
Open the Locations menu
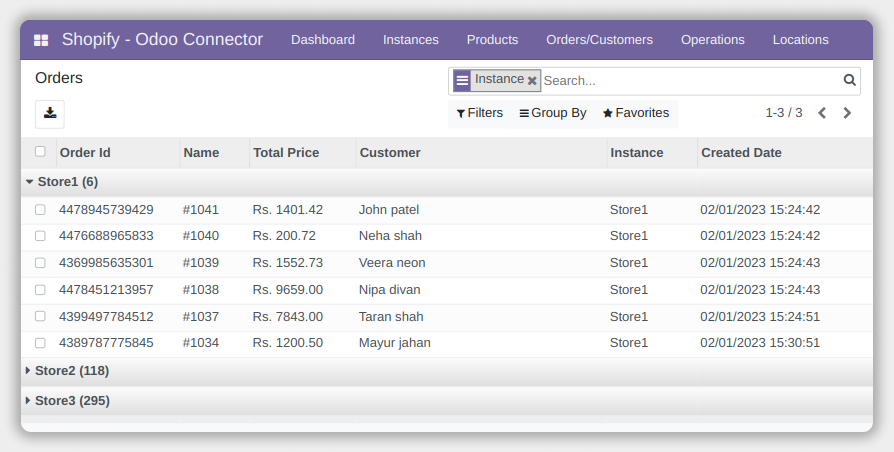800,40
